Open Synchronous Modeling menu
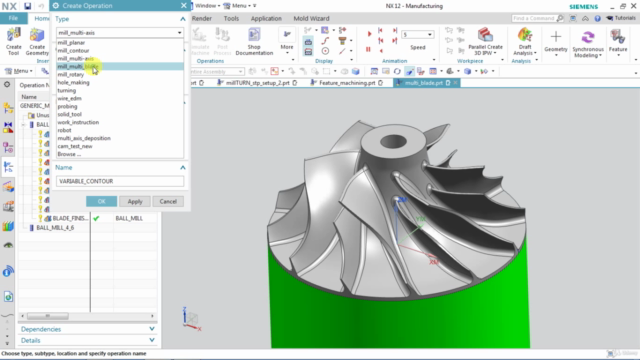 click(x=588, y=43)
